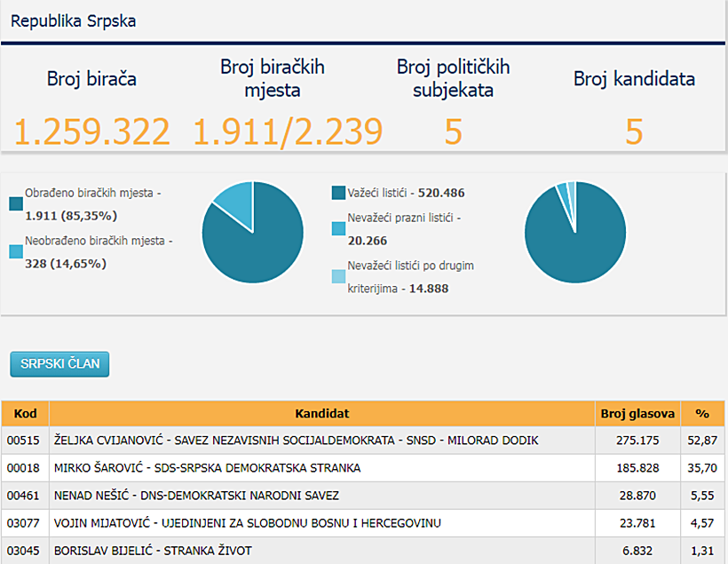Click candidate code 03077
The width and height of the screenshot is (728, 564).
(23, 523)
